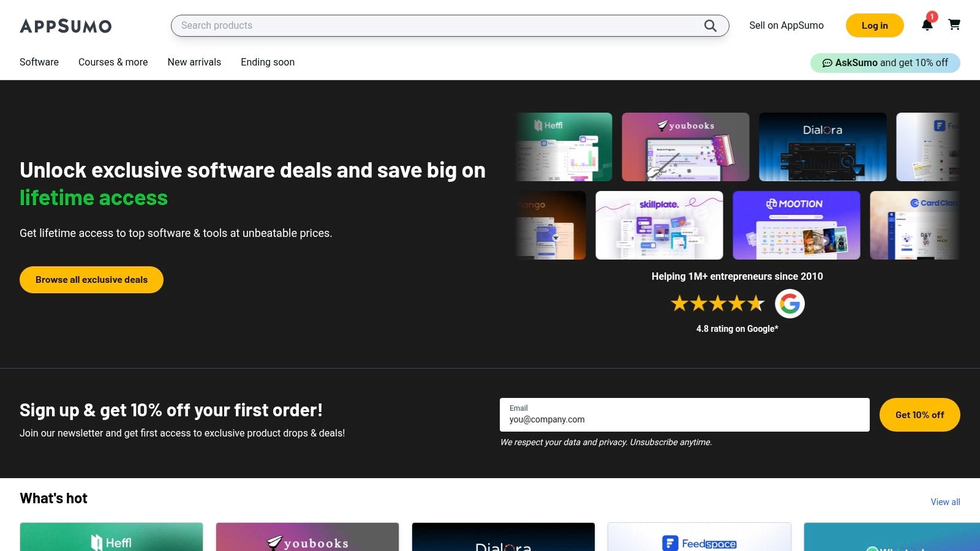Open the Heffl thumbnail in the hero carousel
This screenshot has height=551, width=980.
[564, 147]
